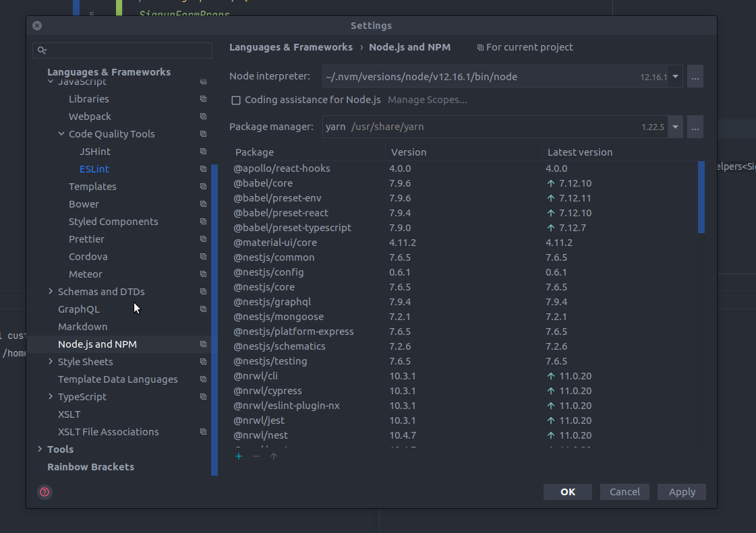Click the project-level icon next to Prettier
Image resolution: width=756 pixels, height=533 pixels.
coord(204,239)
